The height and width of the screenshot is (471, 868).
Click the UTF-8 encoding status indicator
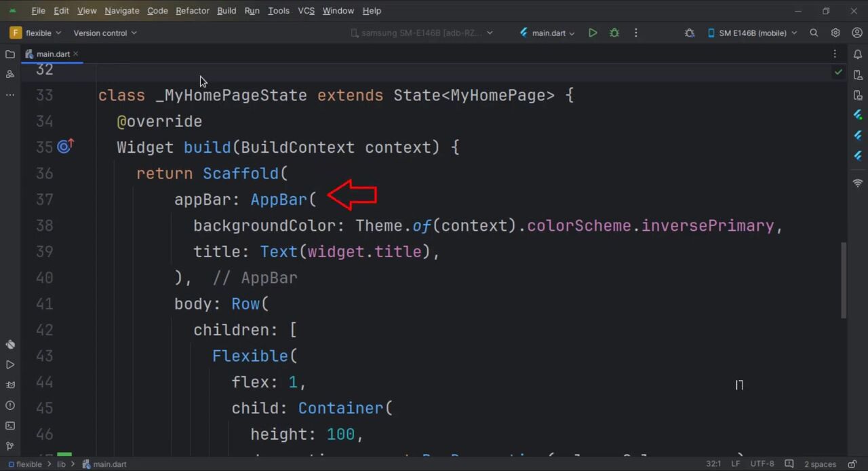tap(762, 464)
